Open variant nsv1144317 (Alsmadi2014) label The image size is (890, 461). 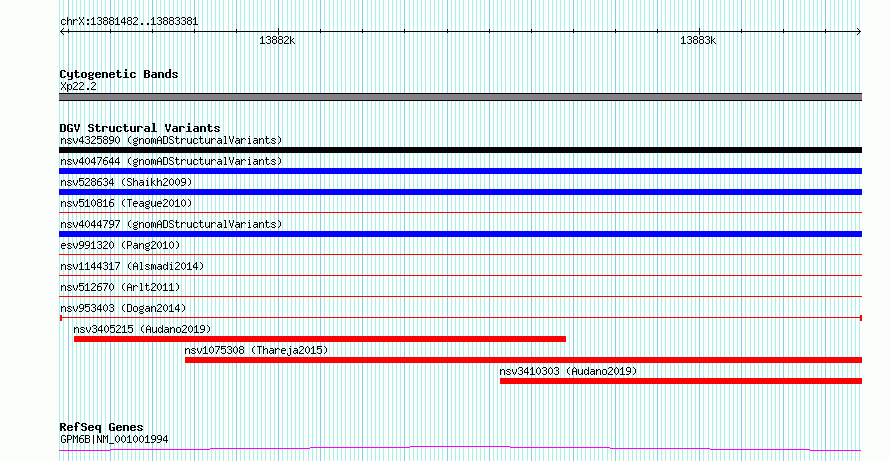132,266
